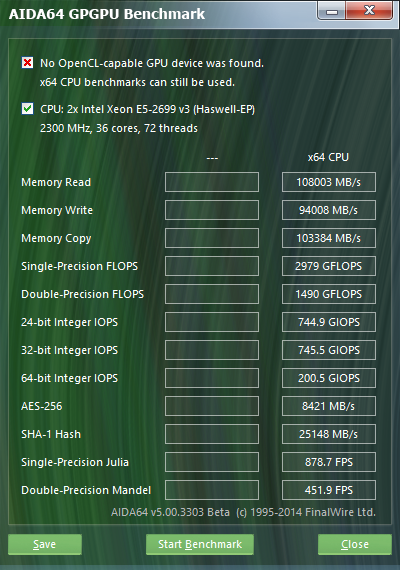Viewport: 400px width, 570px height.
Task: Click the SHA-1 Hash 25148 MB/s result
Action: click(x=329, y=434)
